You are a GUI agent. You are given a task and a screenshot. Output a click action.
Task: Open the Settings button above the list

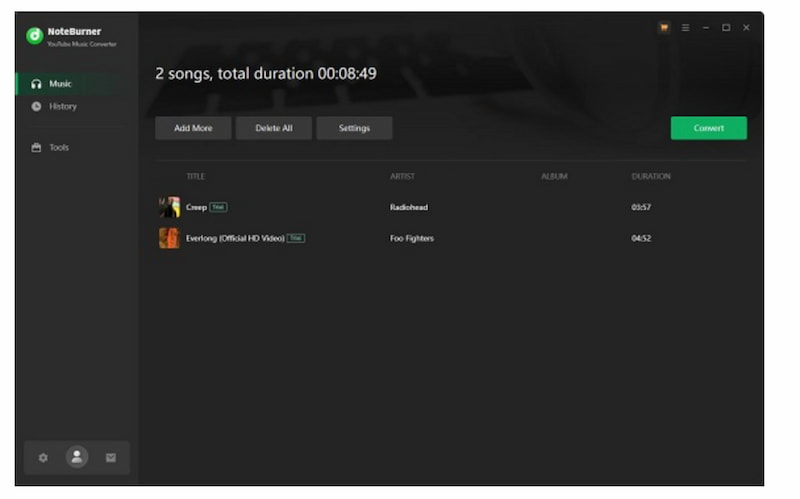point(355,128)
